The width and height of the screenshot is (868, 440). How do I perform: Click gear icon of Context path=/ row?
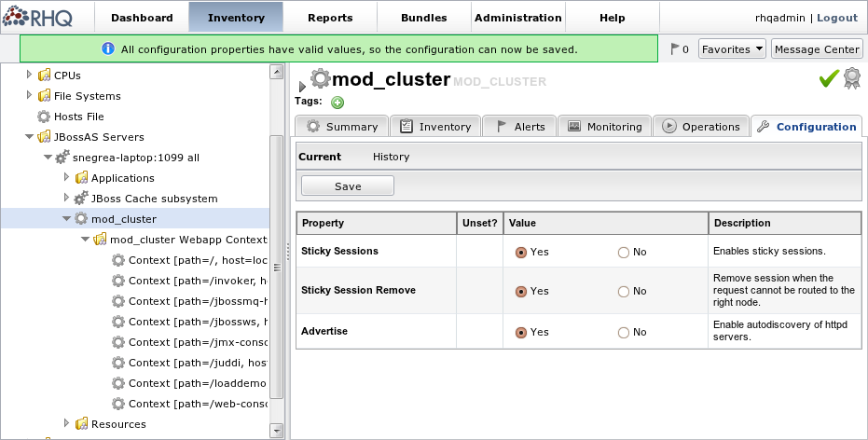118,260
